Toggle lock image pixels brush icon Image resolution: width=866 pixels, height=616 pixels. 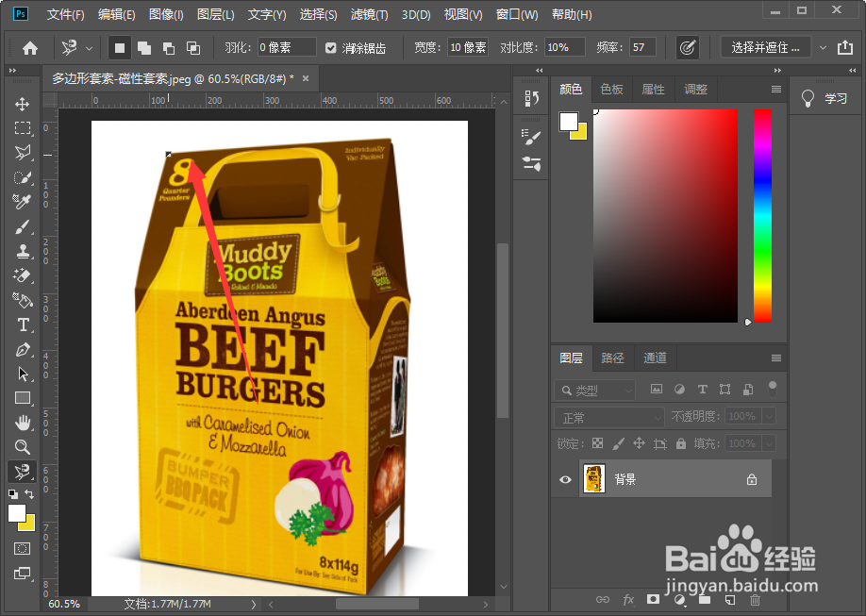(x=619, y=443)
